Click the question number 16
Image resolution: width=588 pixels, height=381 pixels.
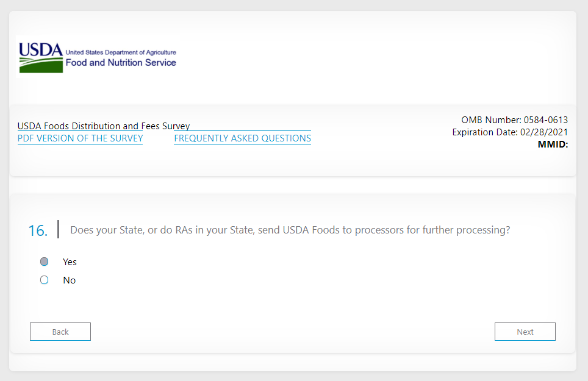click(37, 230)
